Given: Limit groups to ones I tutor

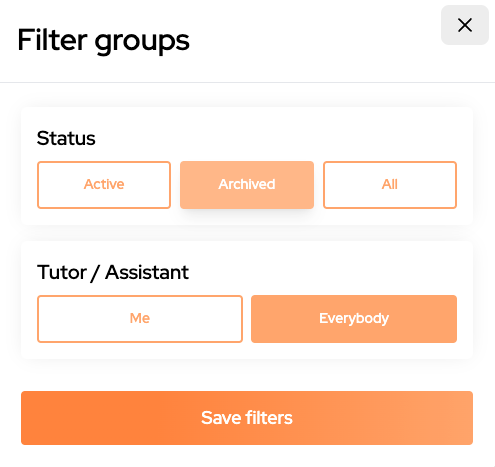Looking at the screenshot, I should click(140, 319).
